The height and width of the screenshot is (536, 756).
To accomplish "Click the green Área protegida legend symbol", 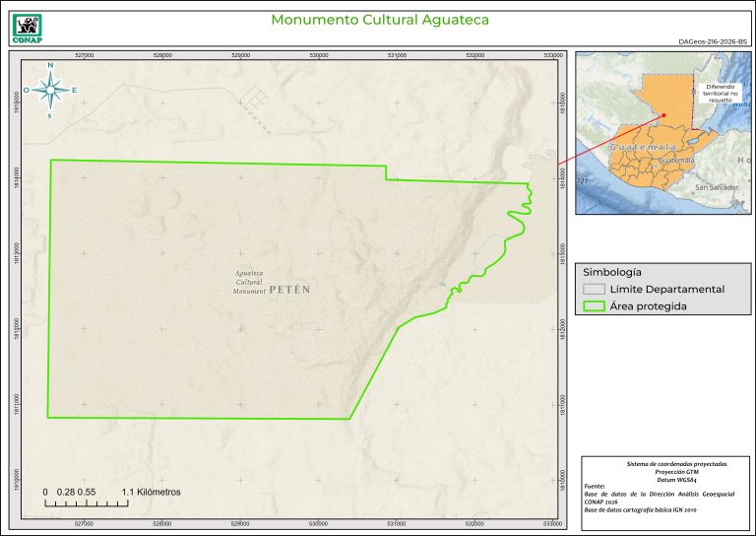I will (x=593, y=306).
